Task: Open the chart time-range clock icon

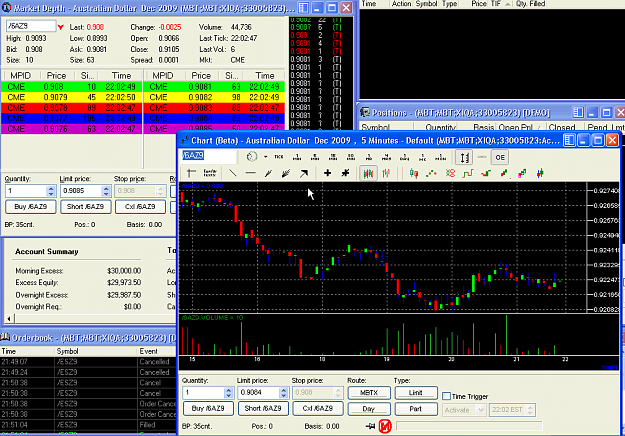Action: coord(252,157)
